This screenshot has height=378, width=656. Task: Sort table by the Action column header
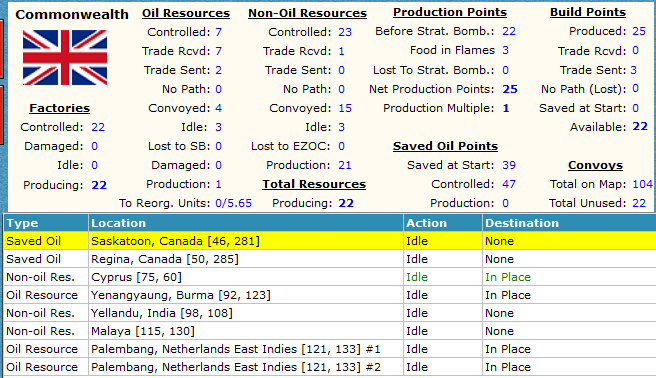tap(443, 223)
